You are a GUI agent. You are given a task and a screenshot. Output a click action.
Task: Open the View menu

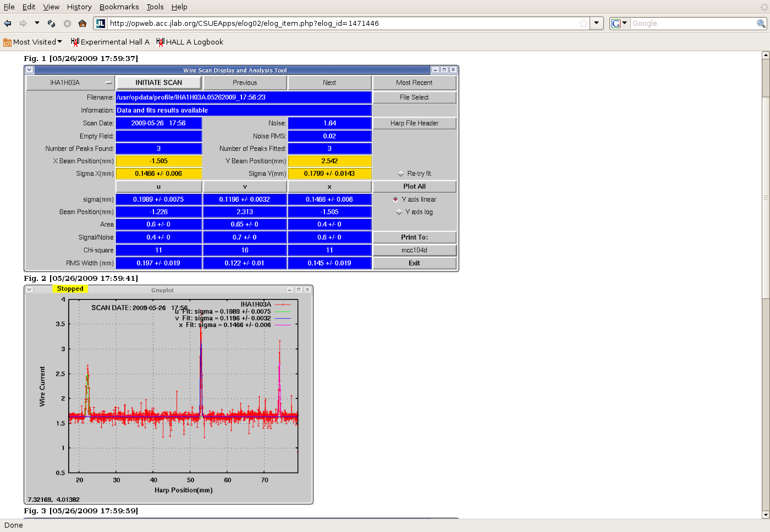pyautogui.click(x=51, y=7)
